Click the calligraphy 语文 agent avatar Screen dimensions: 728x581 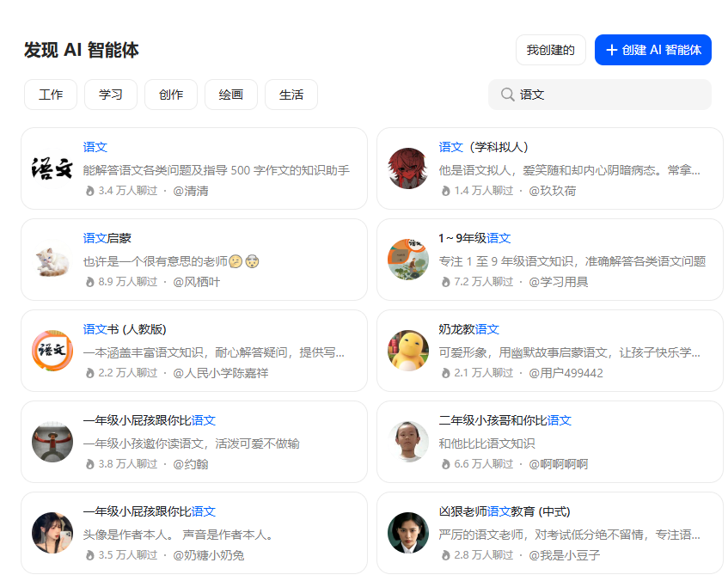point(52,168)
